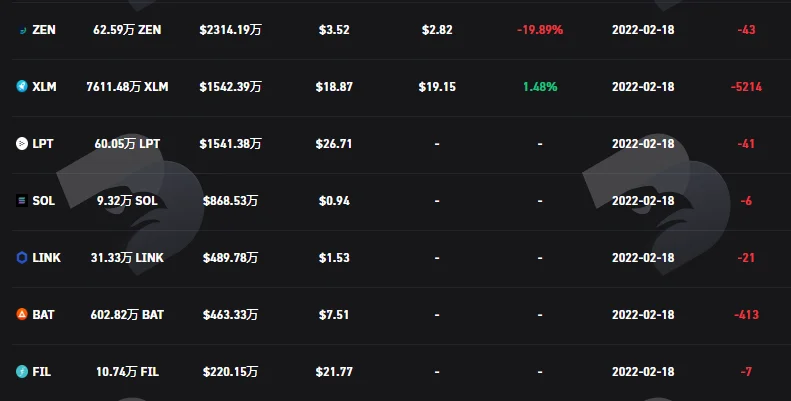
Task: Click the $1541.38万 LPT value cell
Action: [x=231, y=144]
